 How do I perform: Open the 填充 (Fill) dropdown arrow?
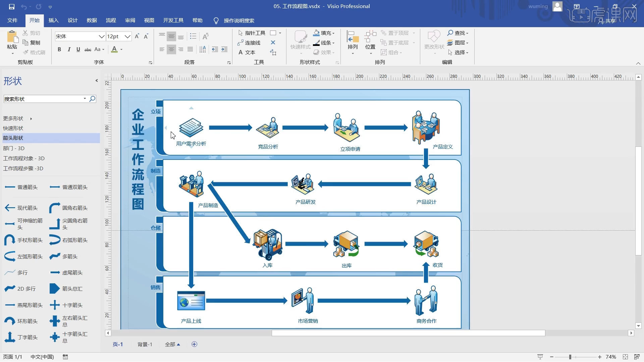tap(333, 33)
